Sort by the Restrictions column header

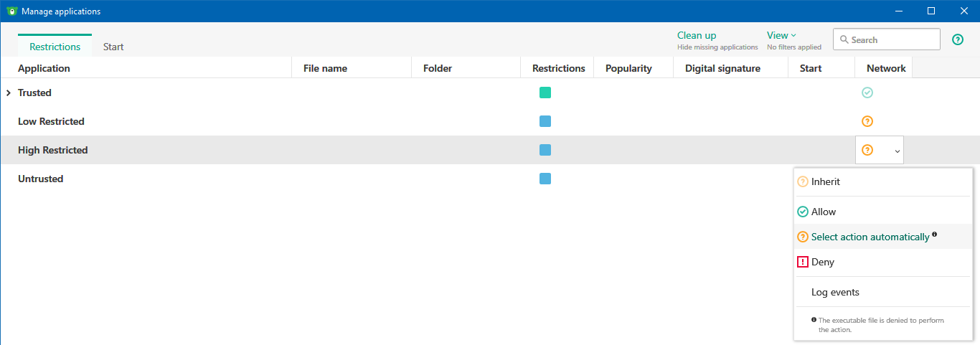click(557, 68)
